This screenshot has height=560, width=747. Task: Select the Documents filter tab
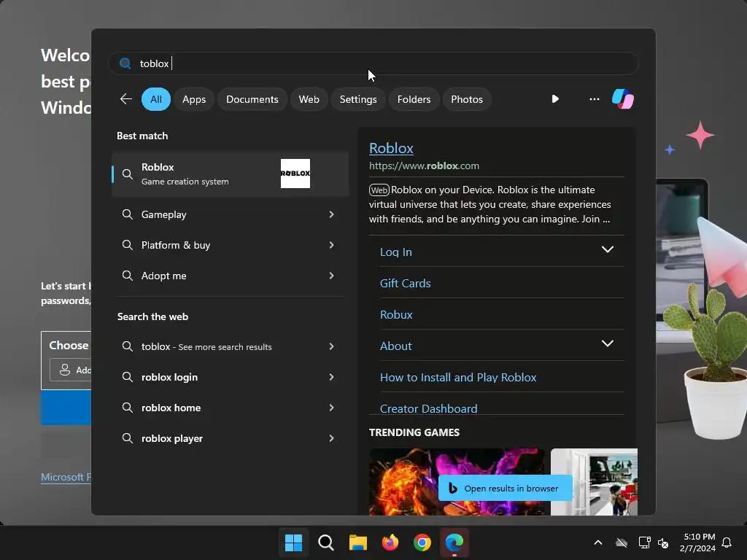pyautogui.click(x=252, y=99)
